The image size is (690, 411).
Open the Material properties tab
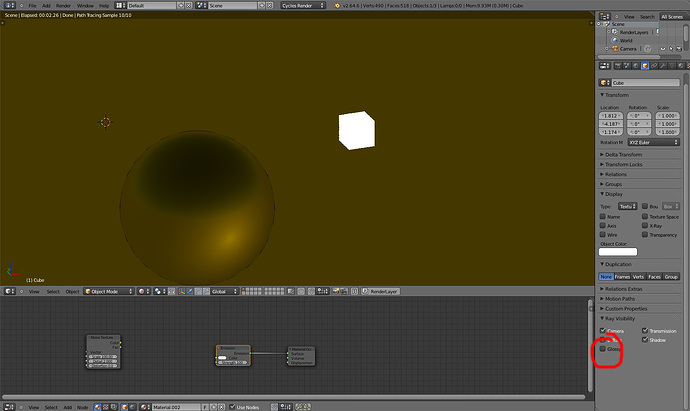(x=681, y=66)
